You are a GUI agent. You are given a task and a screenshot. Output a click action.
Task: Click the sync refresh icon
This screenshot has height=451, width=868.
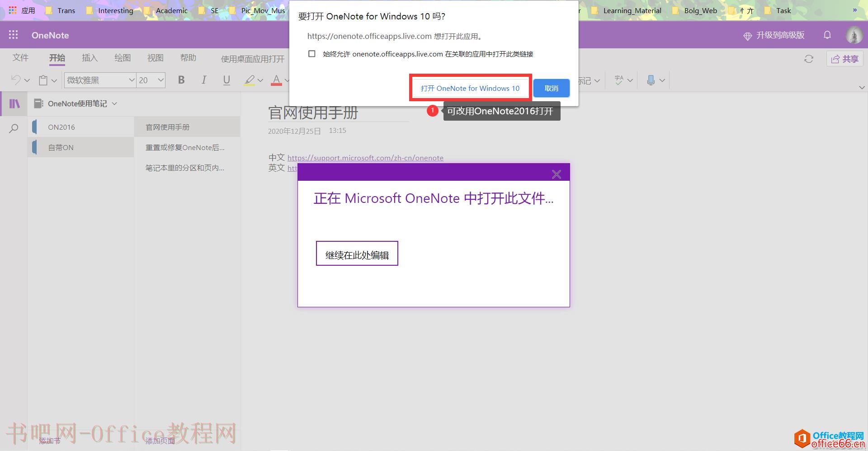(x=809, y=59)
